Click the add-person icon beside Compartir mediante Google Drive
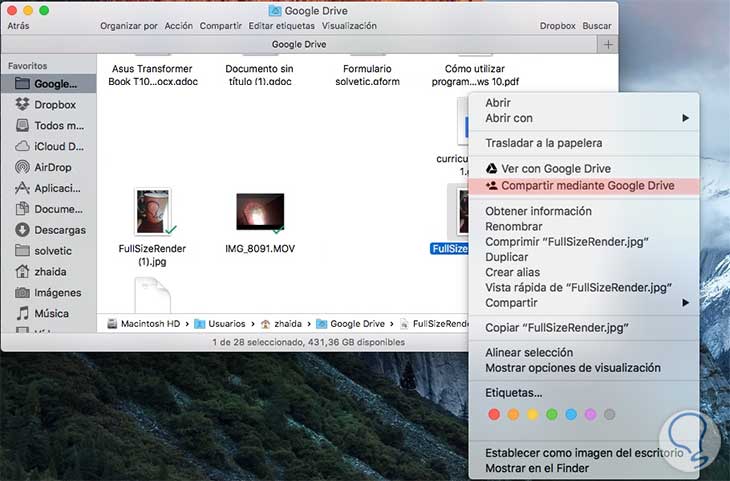Screen dimensions: 730x481 click(x=491, y=185)
